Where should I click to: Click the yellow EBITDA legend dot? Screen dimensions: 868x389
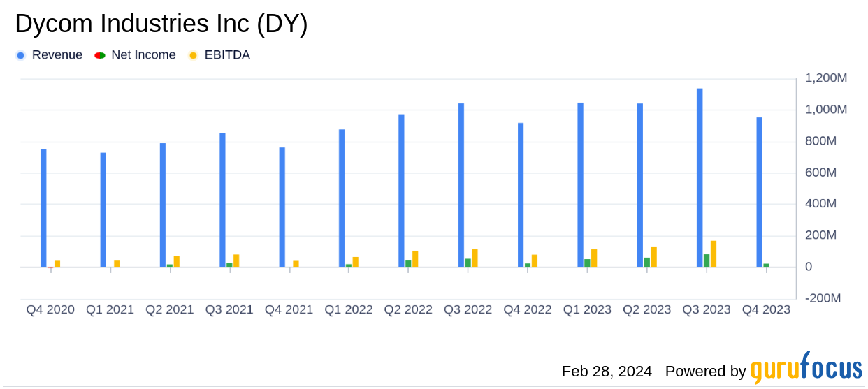tap(193, 55)
